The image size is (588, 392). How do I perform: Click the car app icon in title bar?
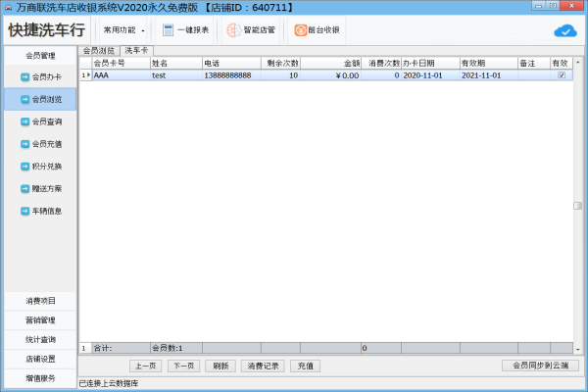[x=8, y=8]
